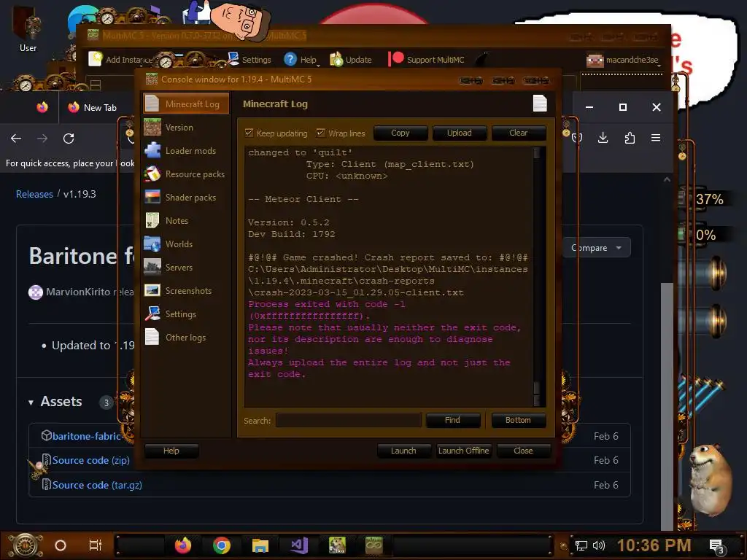Click Launch Offline button
Screen dimensions: 747x560
click(x=463, y=451)
